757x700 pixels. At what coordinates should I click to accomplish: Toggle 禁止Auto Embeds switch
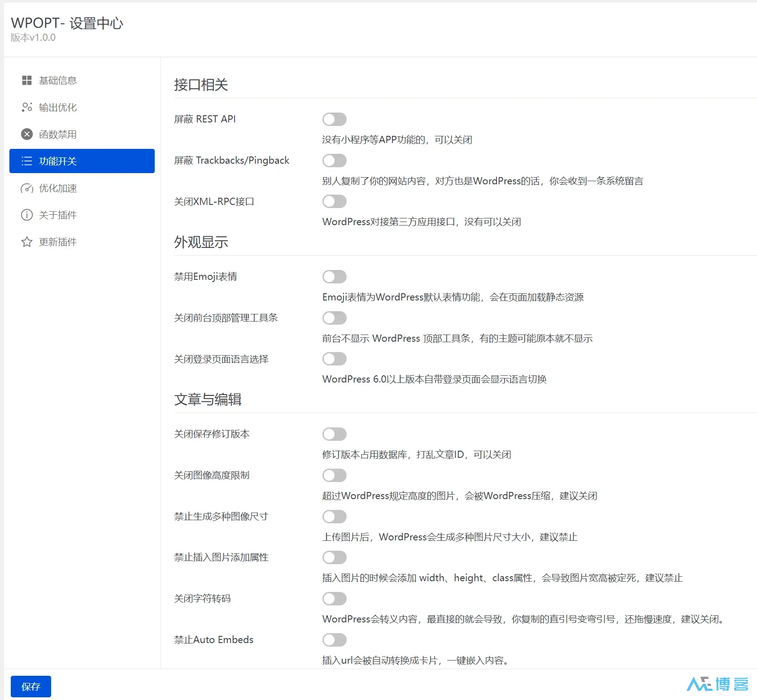click(x=334, y=640)
